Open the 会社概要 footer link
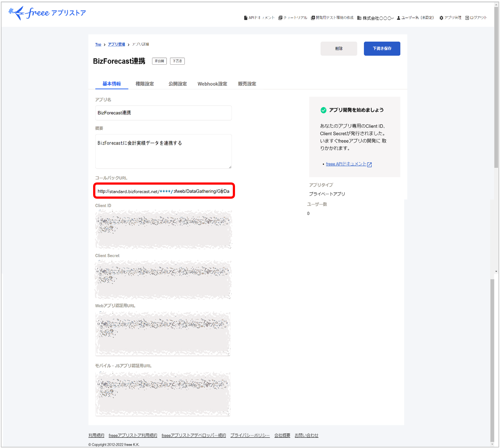 [x=282, y=435]
